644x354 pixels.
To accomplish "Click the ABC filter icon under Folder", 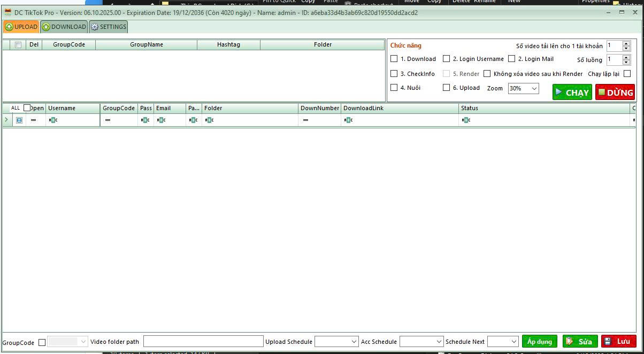I will (209, 120).
